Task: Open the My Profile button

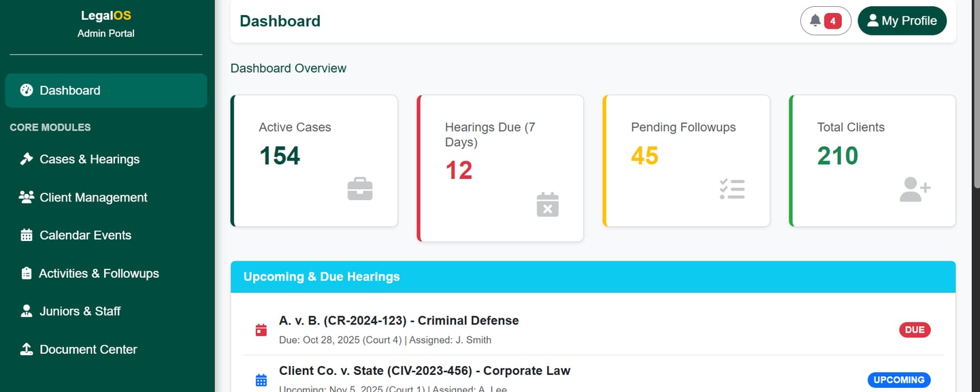Action: [902, 21]
